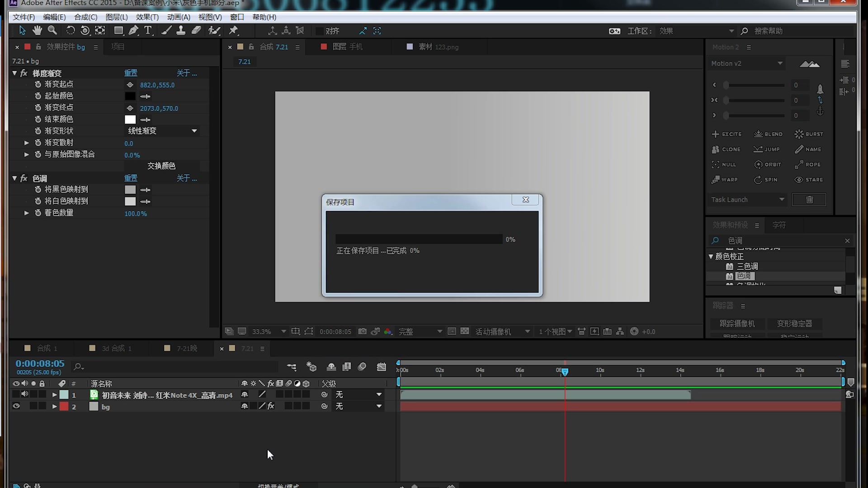This screenshot has height=488, width=868.
Task: Click the 10s mark on time ruler
Action: [x=600, y=371]
